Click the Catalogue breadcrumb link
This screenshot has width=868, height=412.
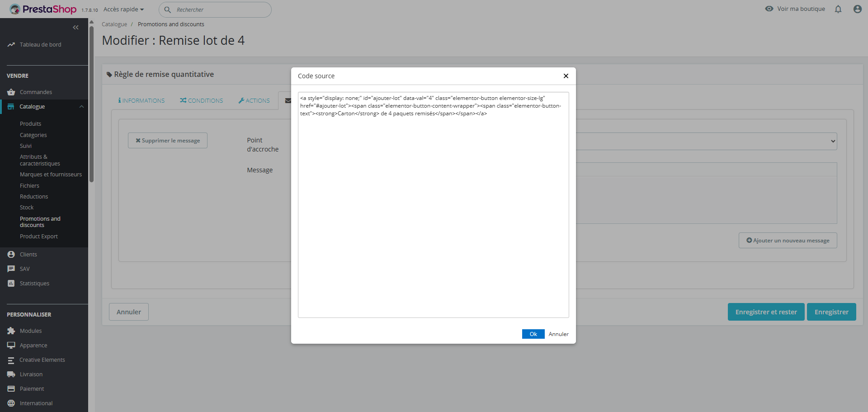114,24
